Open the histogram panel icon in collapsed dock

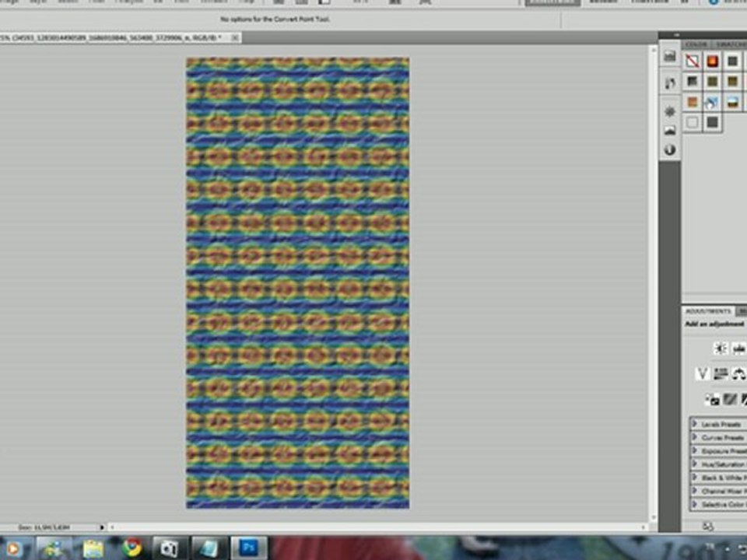pyautogui.click(x=670, y=56)
